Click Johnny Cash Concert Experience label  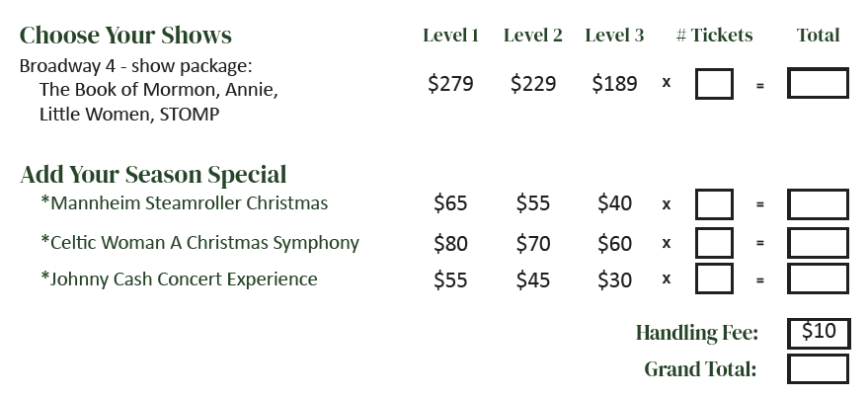point(179,279)
